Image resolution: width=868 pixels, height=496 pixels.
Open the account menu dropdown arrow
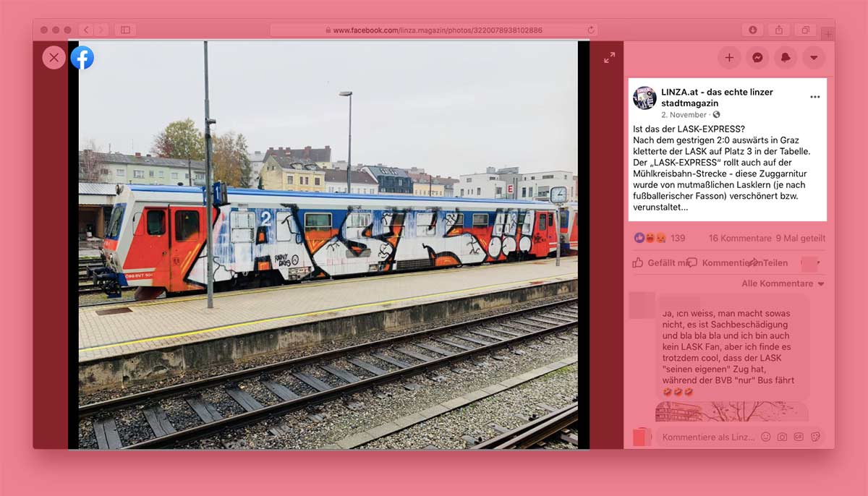[x=814, y=58]
